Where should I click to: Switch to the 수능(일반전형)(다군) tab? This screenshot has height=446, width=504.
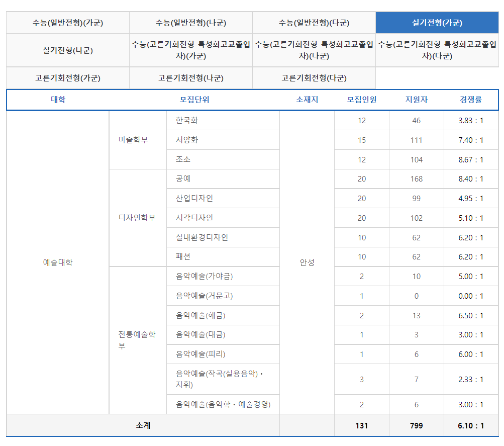coord(314,22)
